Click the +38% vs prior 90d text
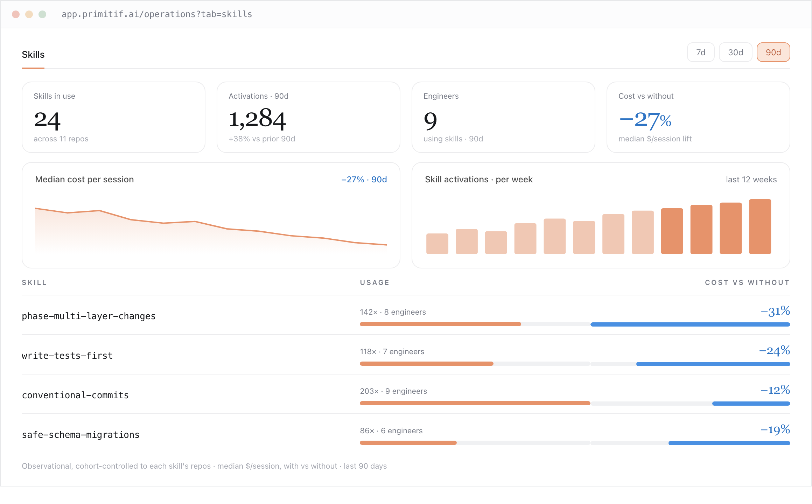The height and width of the screenshot is (504, 812). (262, 139)
